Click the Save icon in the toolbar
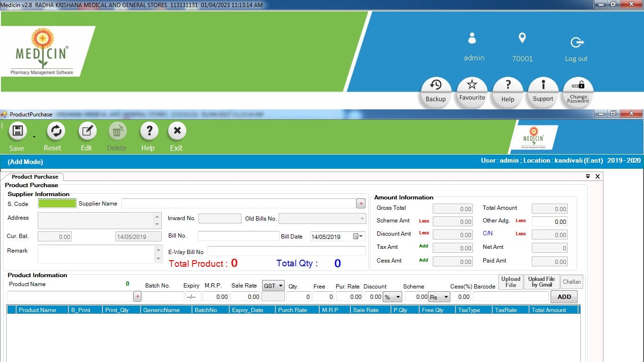This screenshot has width=644, height=362. click(17, 132)
